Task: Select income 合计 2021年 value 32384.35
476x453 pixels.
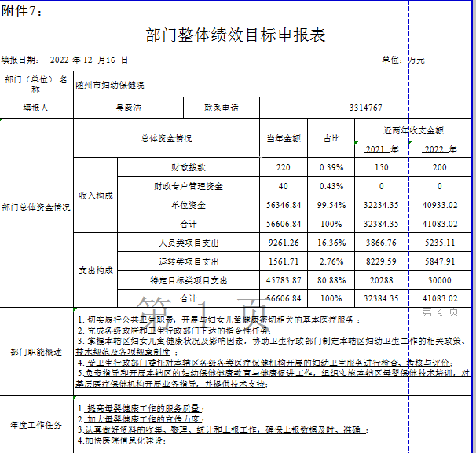Action: (x=381, y=224)
